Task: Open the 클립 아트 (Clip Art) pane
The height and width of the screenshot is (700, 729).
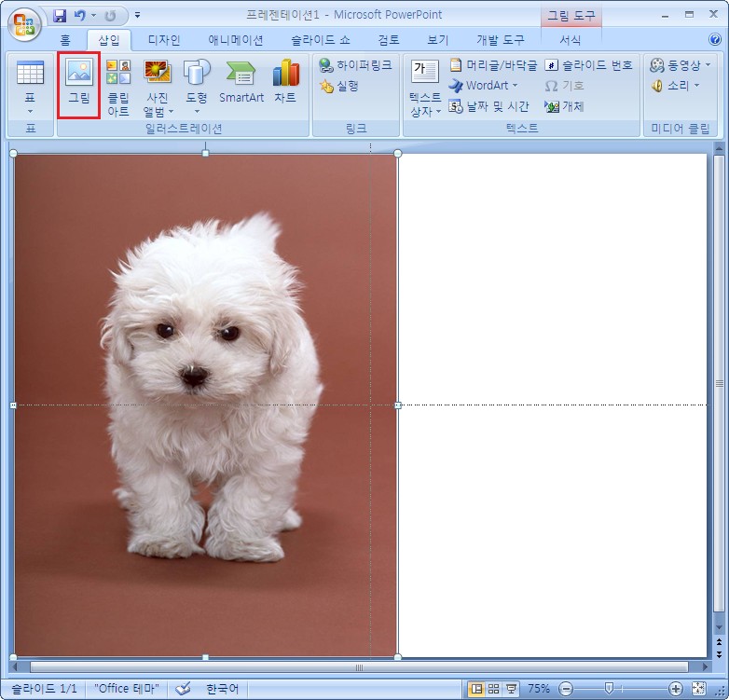Action: click(x=118, y=88)
